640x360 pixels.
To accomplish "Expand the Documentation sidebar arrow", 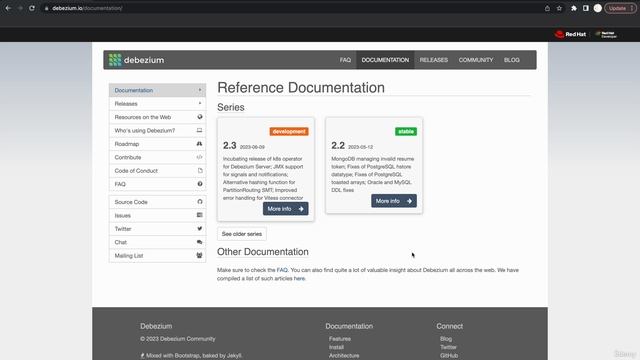I will [x=200, y=90].
